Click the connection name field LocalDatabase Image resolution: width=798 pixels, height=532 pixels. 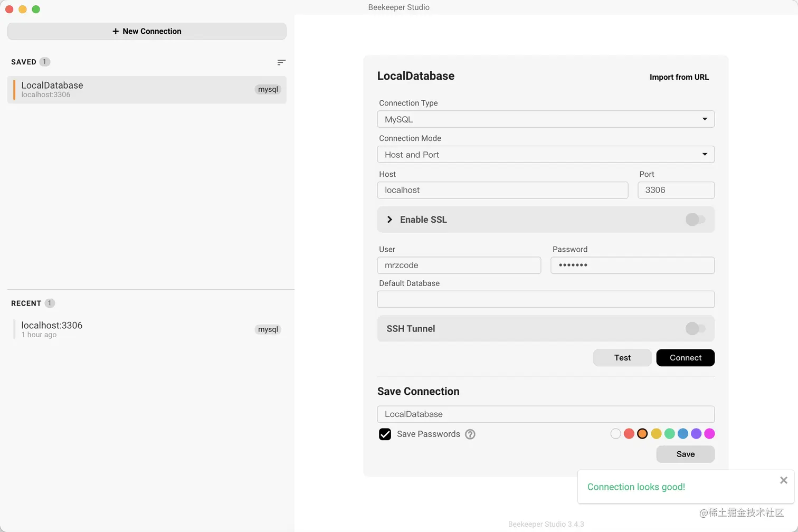pos(546,414)
